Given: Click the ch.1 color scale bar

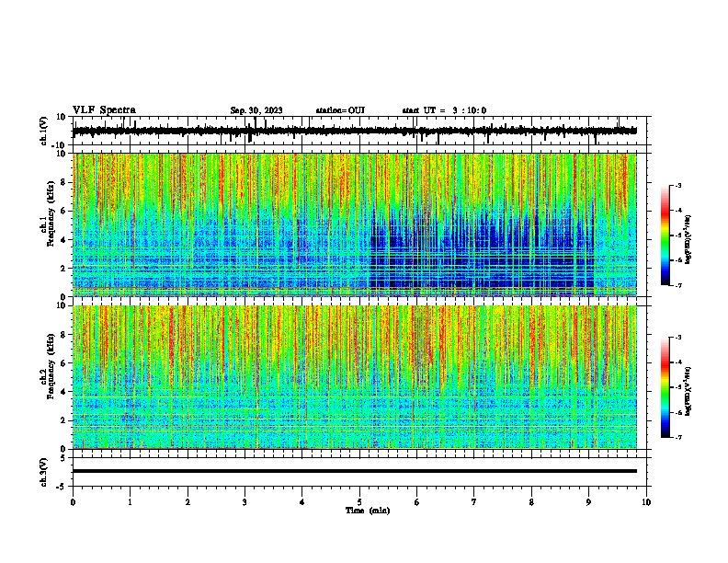Looking at the screenshot, I should pos(665,236).
